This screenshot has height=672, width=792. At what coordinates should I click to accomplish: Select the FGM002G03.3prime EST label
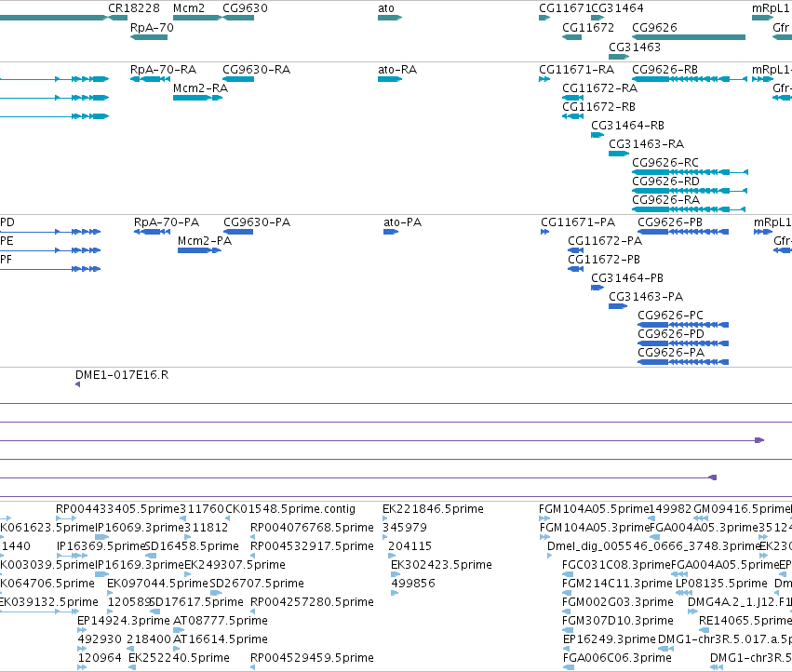(618, 602)
